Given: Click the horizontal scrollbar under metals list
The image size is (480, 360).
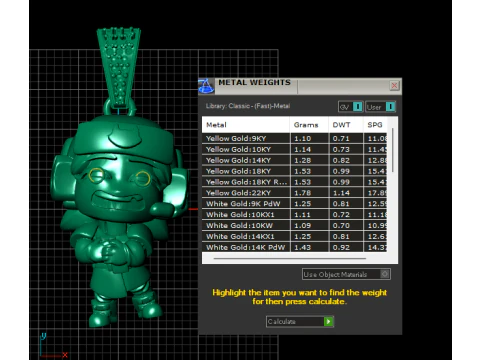Looking at the screenshot, I should [x=290, y=258].
